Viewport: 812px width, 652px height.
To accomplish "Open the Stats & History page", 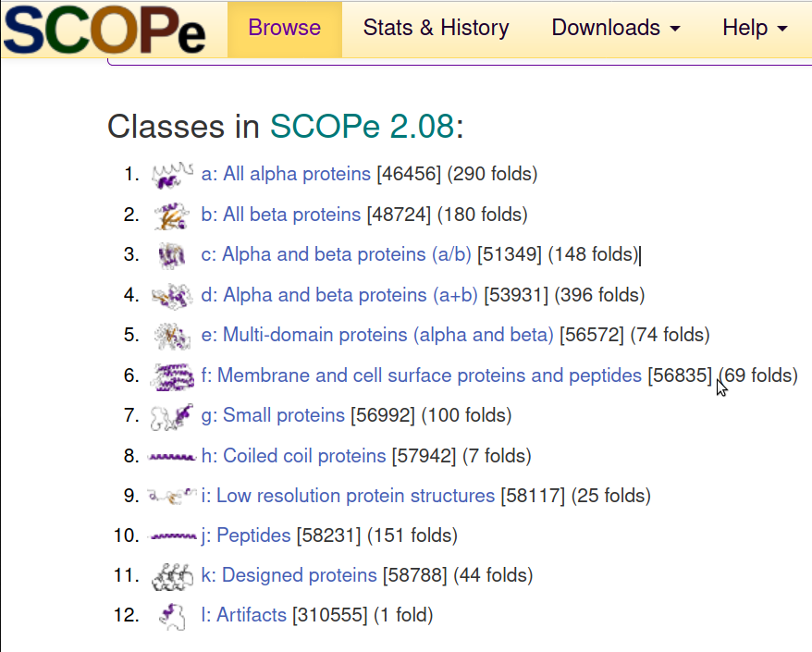I will [436, 29].
